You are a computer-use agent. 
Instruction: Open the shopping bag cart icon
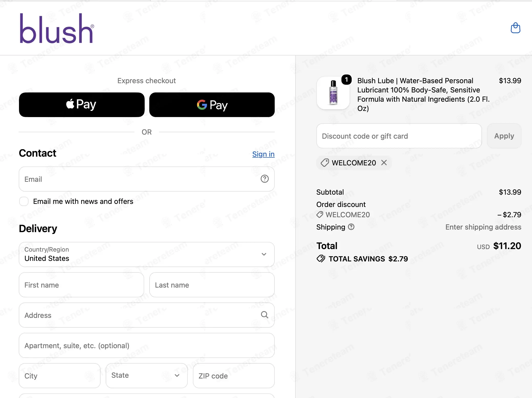click(515, 28)
